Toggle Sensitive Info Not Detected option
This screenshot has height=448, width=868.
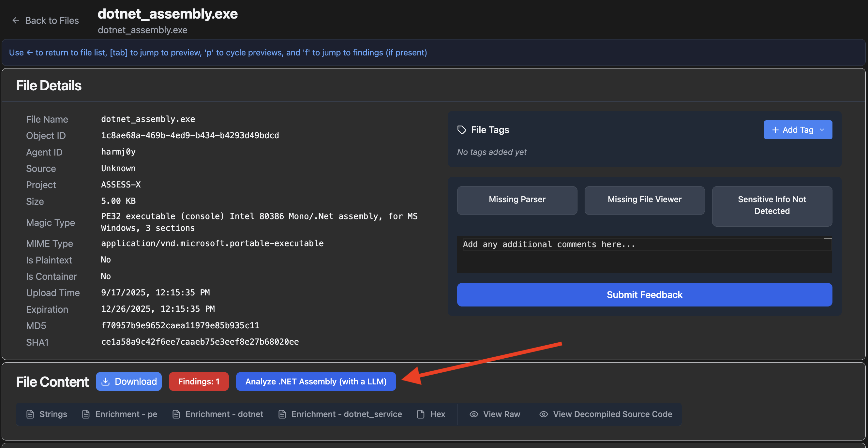(x=771, y=205)
